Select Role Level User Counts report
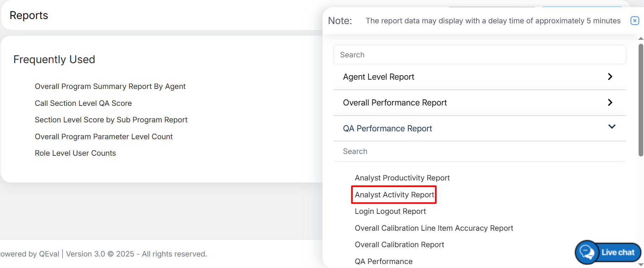The width and height of the screenshot is (644, 268). point(75,153)
